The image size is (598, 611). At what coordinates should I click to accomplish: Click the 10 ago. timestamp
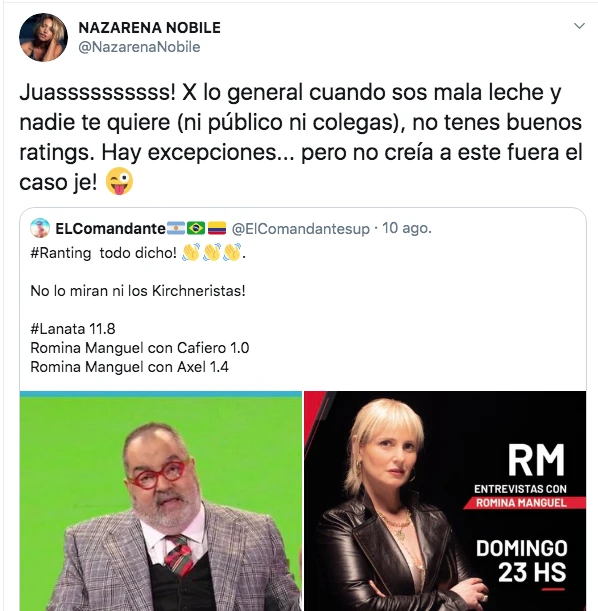[407, 228]
